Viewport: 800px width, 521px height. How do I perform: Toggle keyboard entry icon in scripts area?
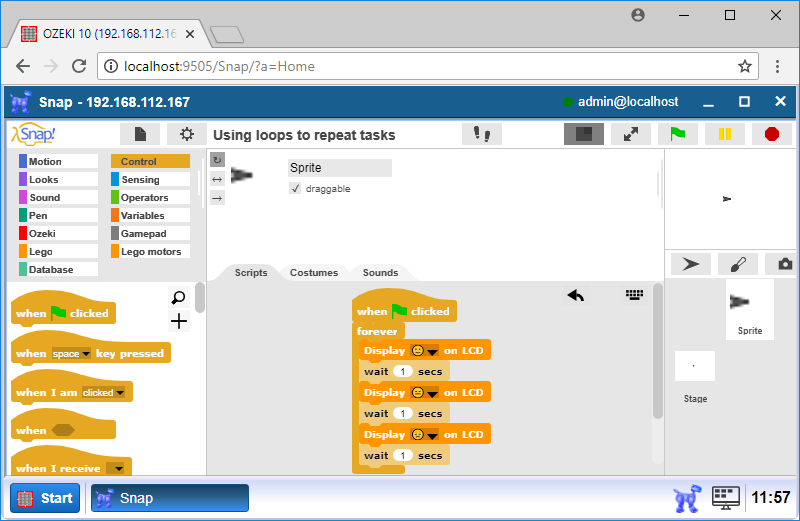click(x=634, y=294)
